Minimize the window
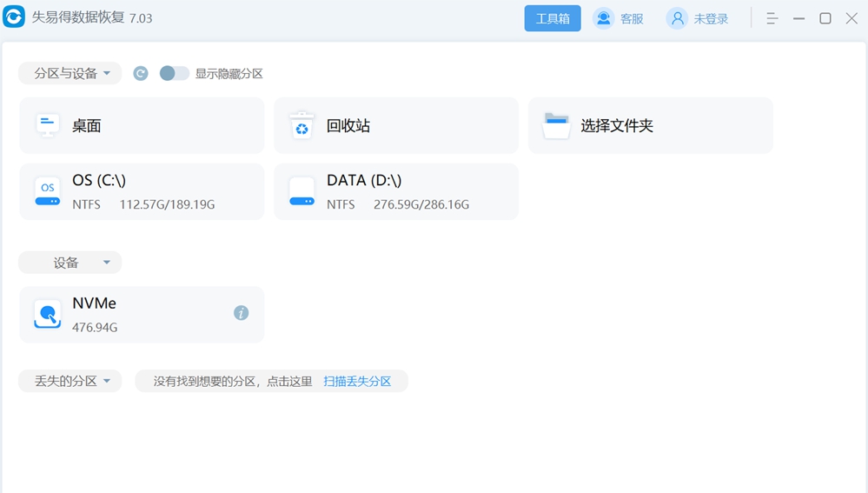 [x=798, y=18]
